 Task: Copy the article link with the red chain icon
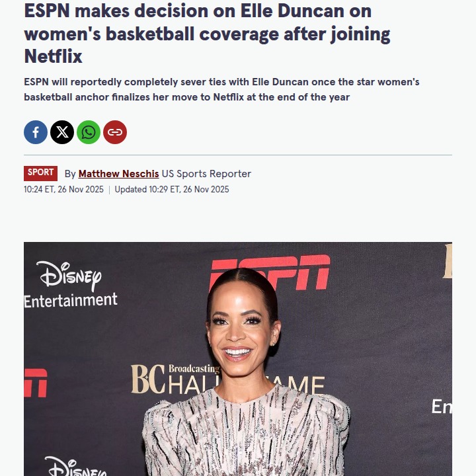click(115, 132)
